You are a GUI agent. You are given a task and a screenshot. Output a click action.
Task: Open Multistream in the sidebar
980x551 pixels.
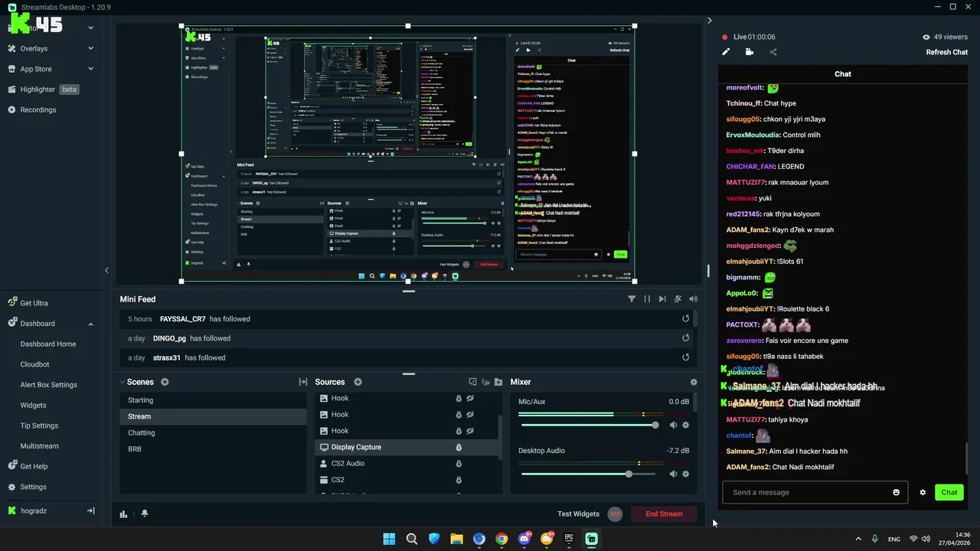click(39, 446)
